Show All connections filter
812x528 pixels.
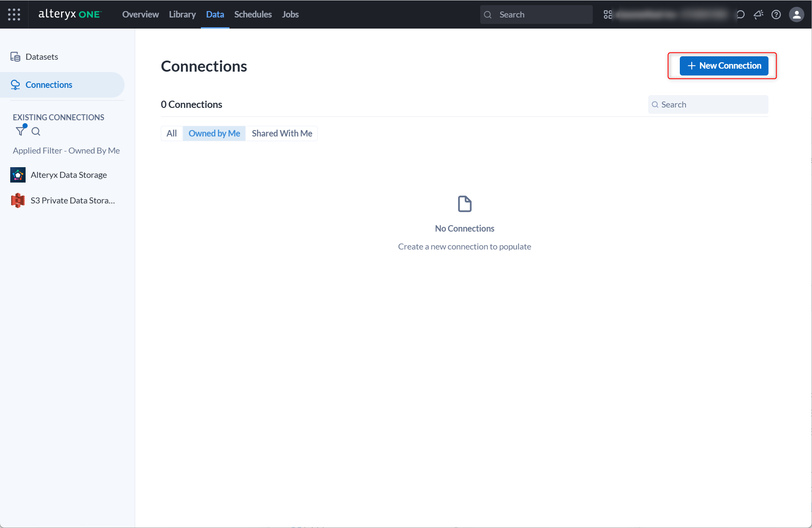point(171,133)
